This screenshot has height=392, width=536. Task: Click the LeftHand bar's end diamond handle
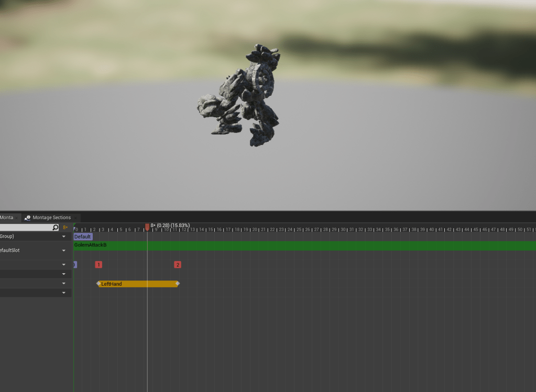click(x=178, y=284)
